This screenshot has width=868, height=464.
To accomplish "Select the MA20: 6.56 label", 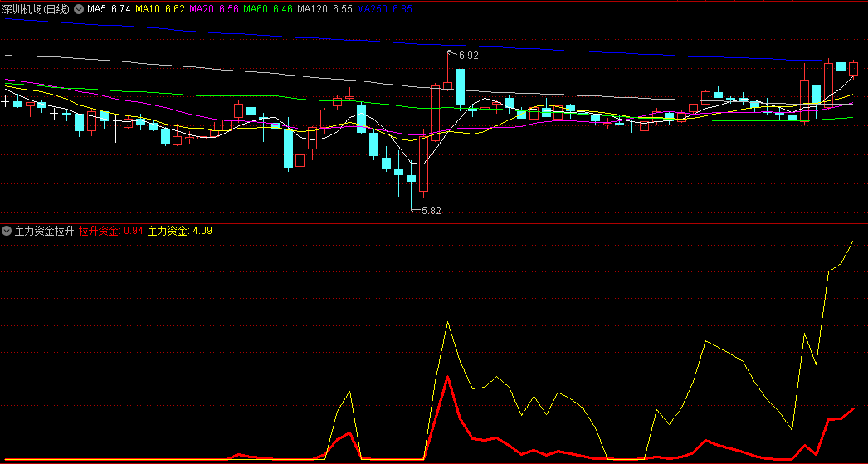I will click(x=214, y=9).
